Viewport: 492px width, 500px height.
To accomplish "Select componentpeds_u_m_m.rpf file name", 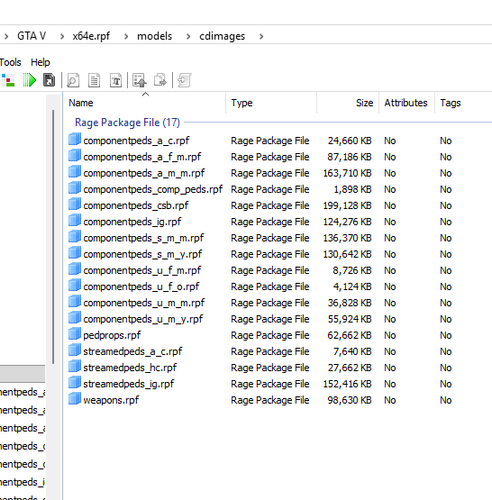I will 144,303.
